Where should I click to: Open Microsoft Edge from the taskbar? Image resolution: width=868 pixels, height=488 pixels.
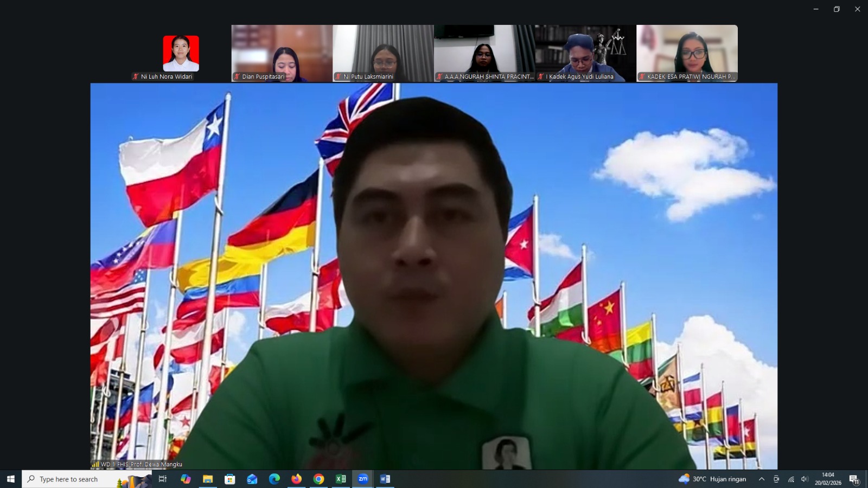pos(274,479)
